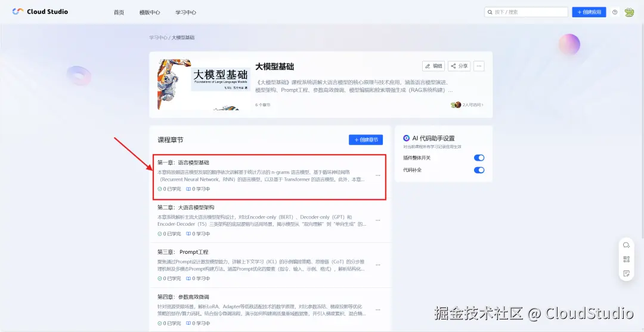Open more options for 第一章 语言模型基础
The width and height of the screenshot is (644, 332).
(378, 176)
